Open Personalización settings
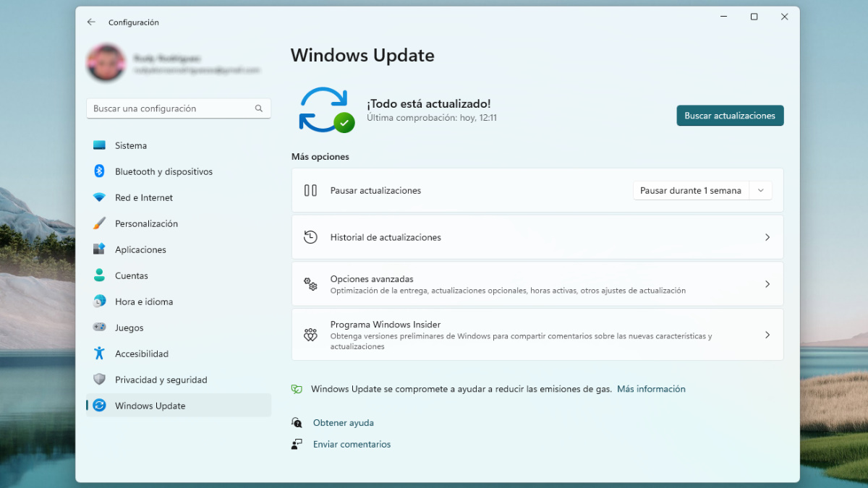Viewport: 868px width, 488px height. [179, 223]
